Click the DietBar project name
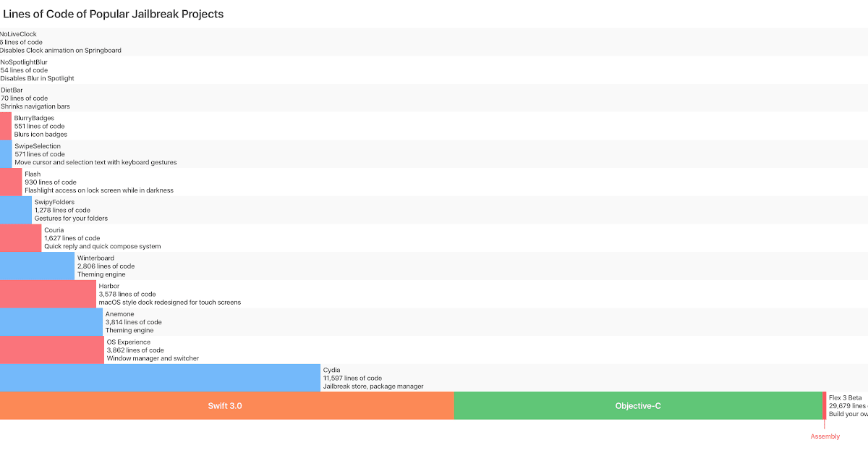The height and width of the screenshot is (456, 868). pos(12,90)
